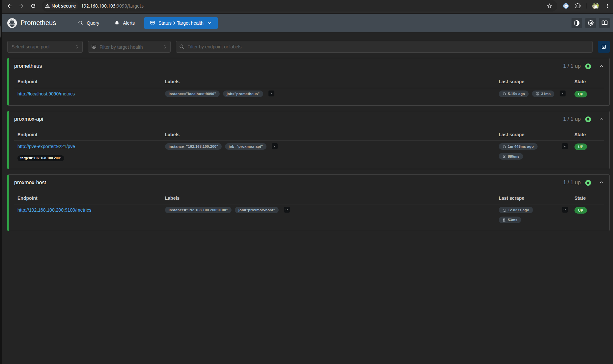Open the Filter by target health dropdown
Screen dimensions: 613x364
129,47
